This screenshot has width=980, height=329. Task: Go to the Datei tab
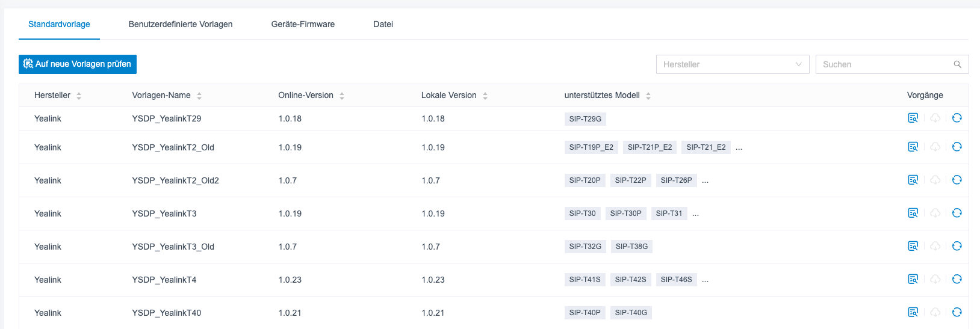(383, 24)
